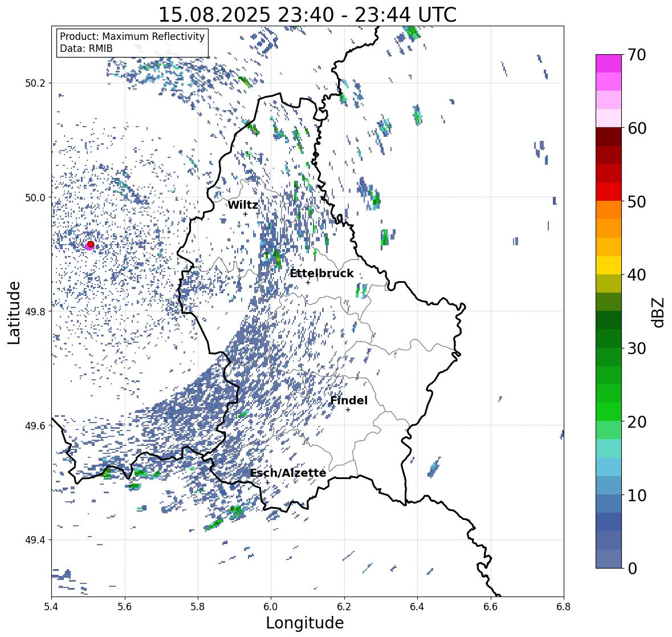Click the 20 value on colorbar

[637, 422]
